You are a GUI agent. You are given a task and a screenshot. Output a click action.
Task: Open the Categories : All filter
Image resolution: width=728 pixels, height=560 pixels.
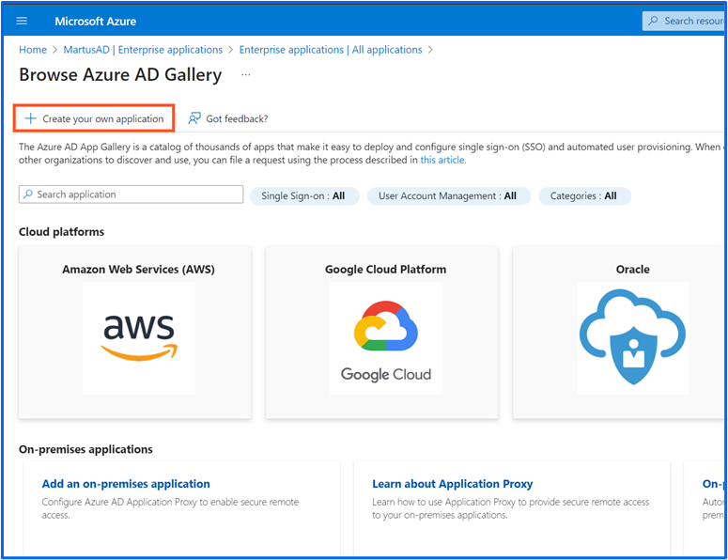[x=584, y=196]
